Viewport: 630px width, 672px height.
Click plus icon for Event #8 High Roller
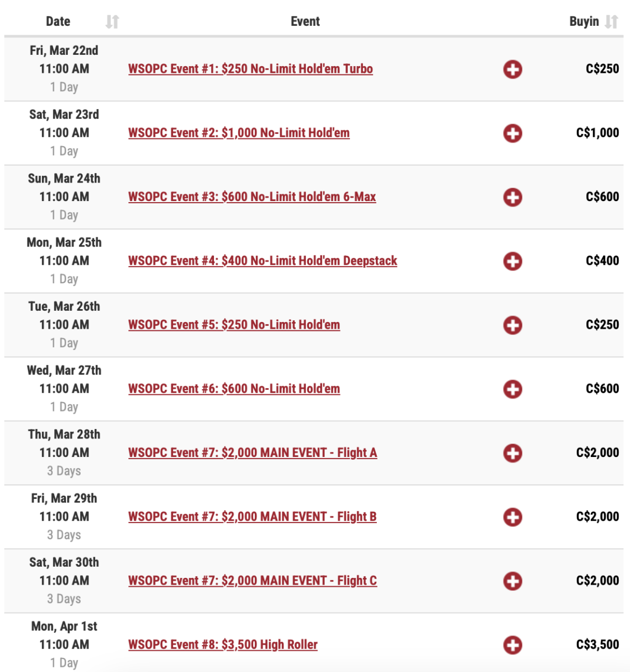click(512, 645)
